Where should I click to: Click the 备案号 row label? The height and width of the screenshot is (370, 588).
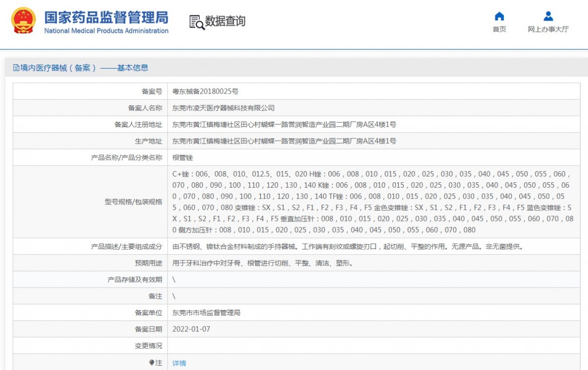pyautogui.click(x=152, y=92)
